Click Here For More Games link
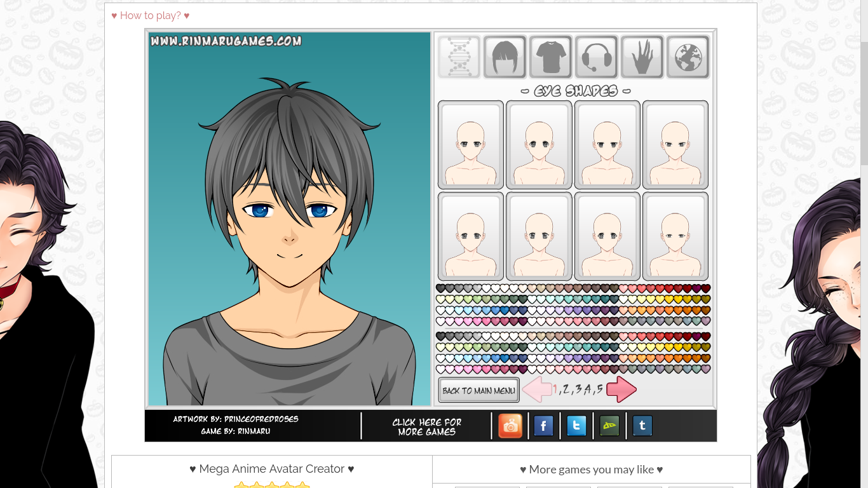Image resolution: width=868 pixels, height=488 pixels. pyautogui.click(x=427, y=426)
